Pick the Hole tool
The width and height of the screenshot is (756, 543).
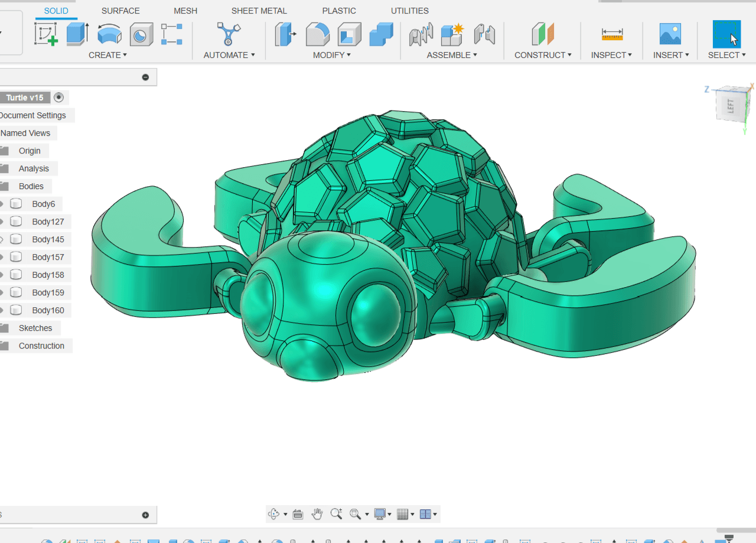141,34
